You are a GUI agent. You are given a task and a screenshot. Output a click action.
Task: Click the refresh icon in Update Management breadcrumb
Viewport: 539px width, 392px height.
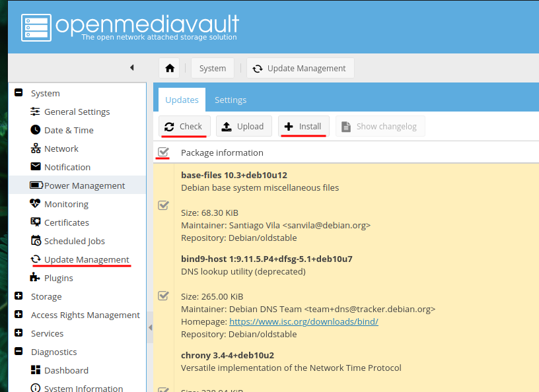(x=258, y=69)
